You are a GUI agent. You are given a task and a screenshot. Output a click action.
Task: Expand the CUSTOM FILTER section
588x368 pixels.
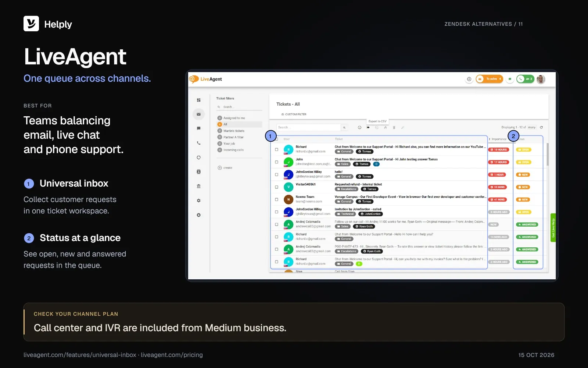294,114
